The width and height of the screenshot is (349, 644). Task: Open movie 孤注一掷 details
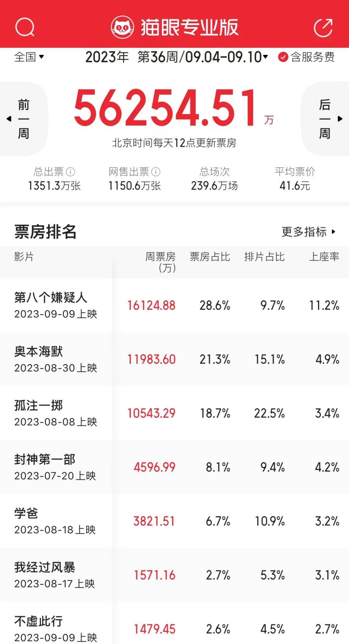pos(39,406)
